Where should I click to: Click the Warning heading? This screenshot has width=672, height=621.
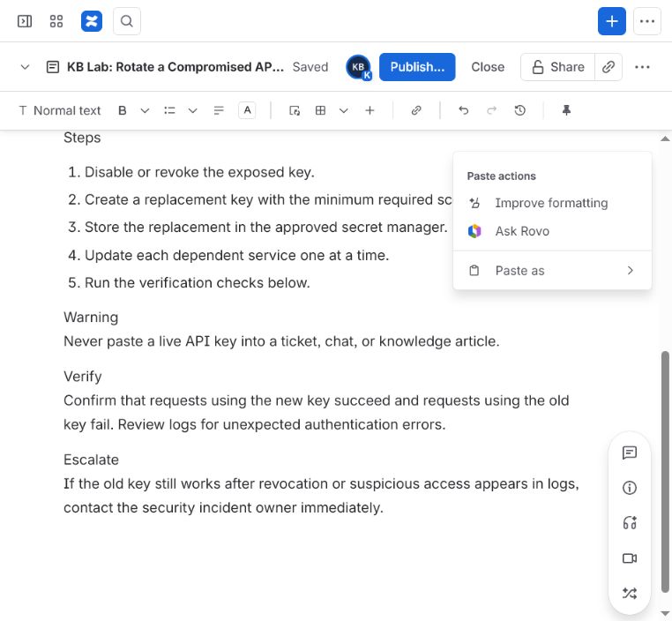pyautogui.click(x=91, y=318)
